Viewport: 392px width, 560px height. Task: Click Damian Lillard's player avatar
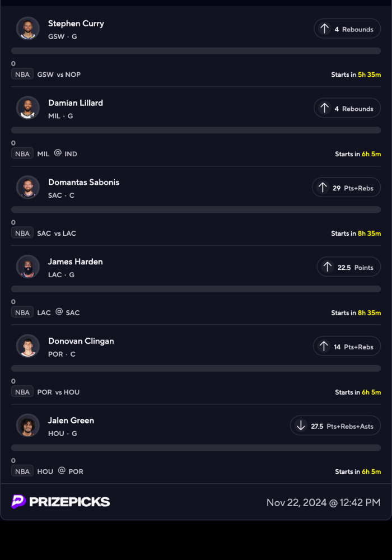tap(28, 108)
